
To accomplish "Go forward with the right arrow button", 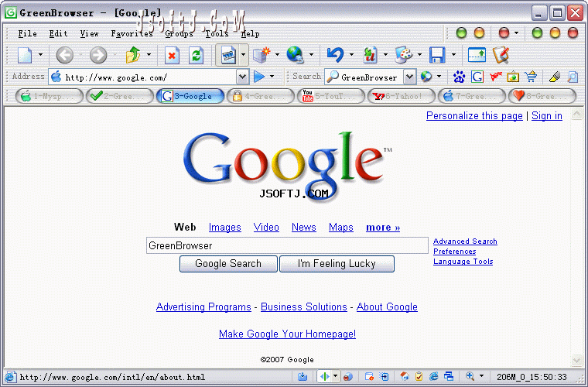I will point(98,56).
